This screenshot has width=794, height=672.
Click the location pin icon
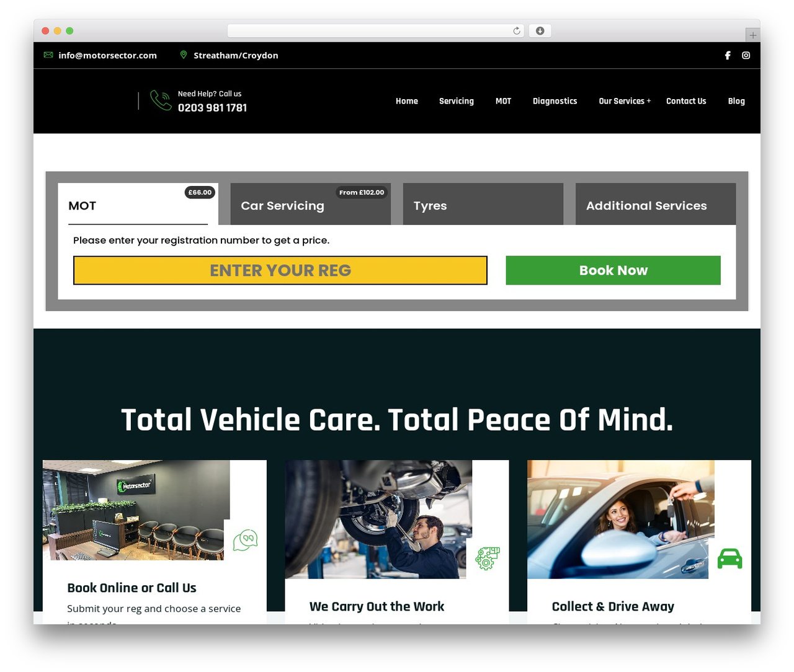click(x=184, y=55)
